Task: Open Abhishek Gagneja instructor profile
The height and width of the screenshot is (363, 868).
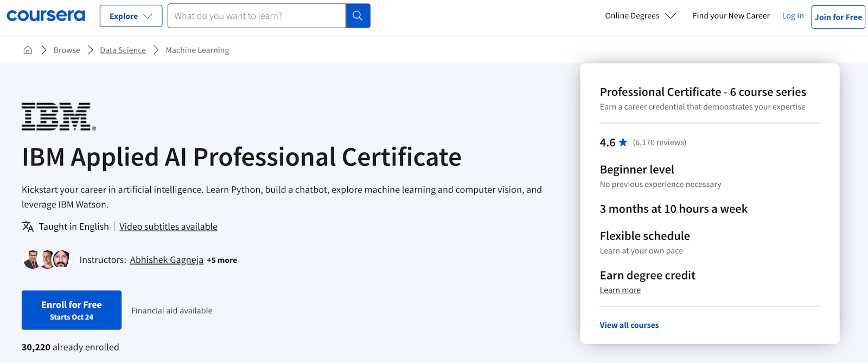Action: click(x=167, y=260)
